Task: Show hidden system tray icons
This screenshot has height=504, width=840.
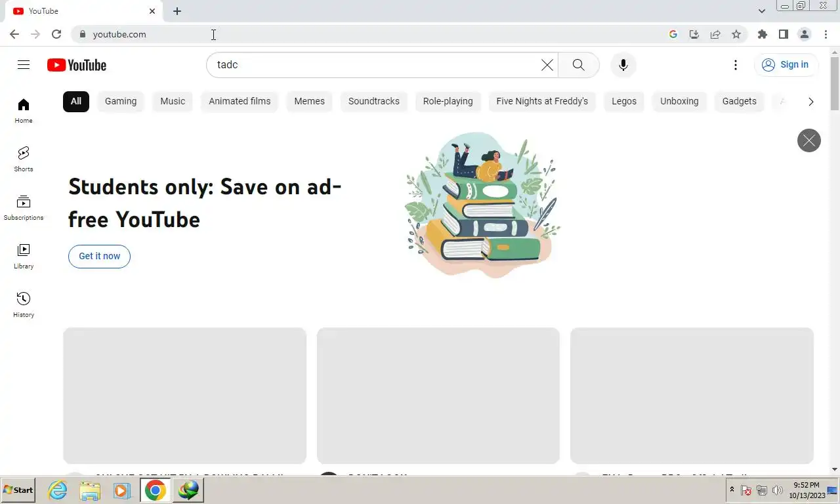Action: (732, 490)
